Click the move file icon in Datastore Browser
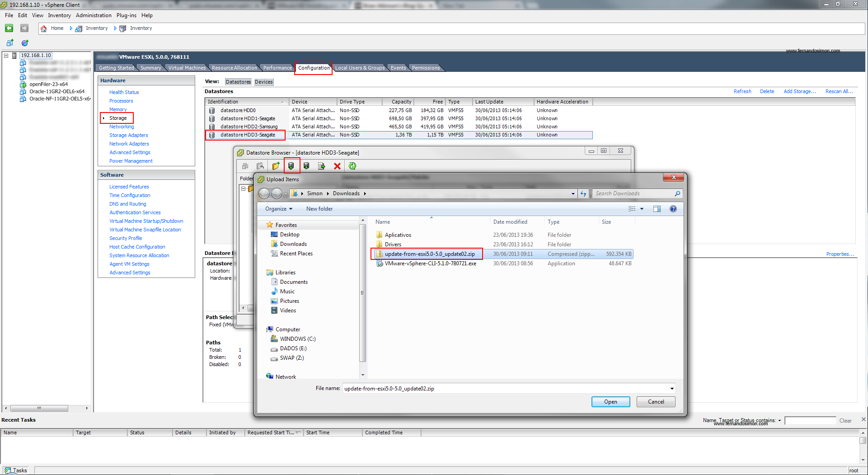Image resolution: width=868 pixels, height=475 pixels. 322,166
